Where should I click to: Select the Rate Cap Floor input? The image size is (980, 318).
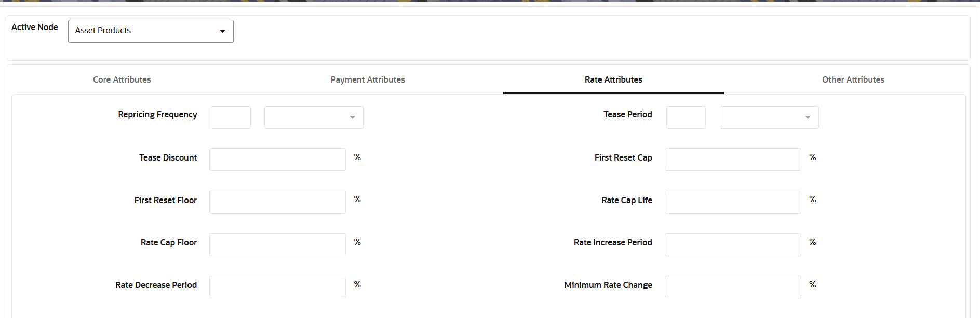tap(277, 245)
